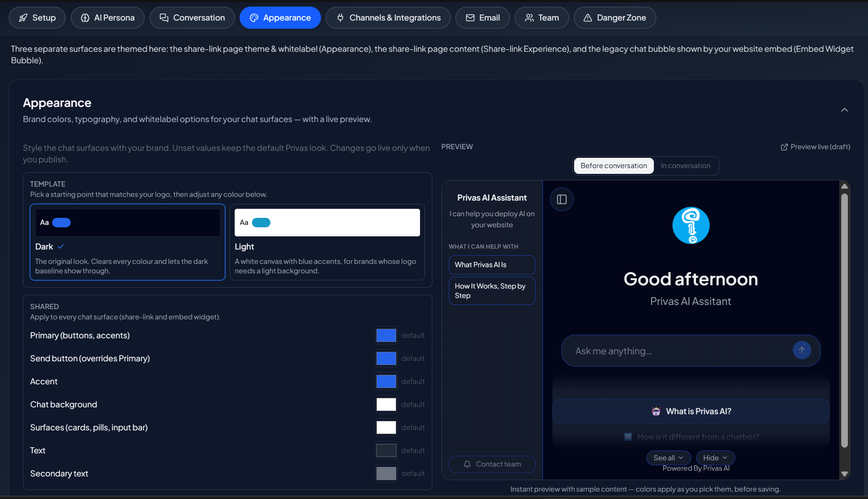Click the preview scrollbar down arrow
Viewport: 868px width, 499px height.
pos(845,474)
